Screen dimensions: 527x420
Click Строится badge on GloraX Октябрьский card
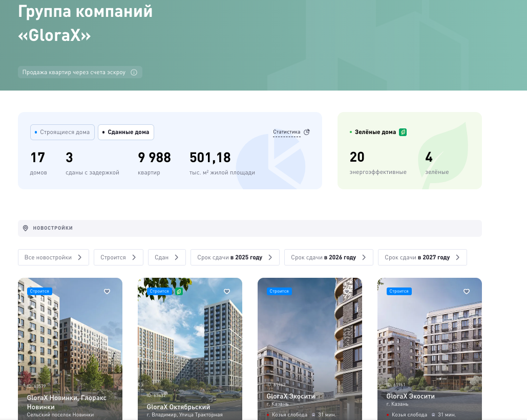pyautogui.click(x=159, y=291)
